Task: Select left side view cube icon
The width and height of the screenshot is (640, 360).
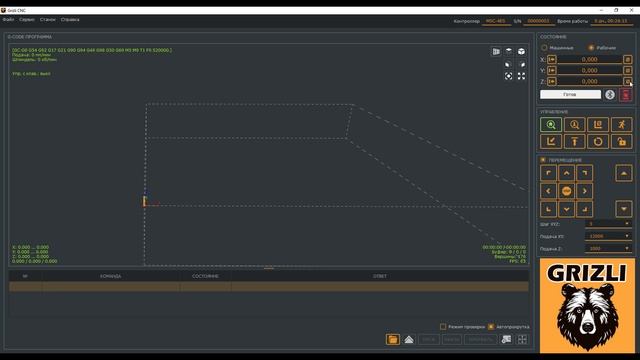Action: 509,64
